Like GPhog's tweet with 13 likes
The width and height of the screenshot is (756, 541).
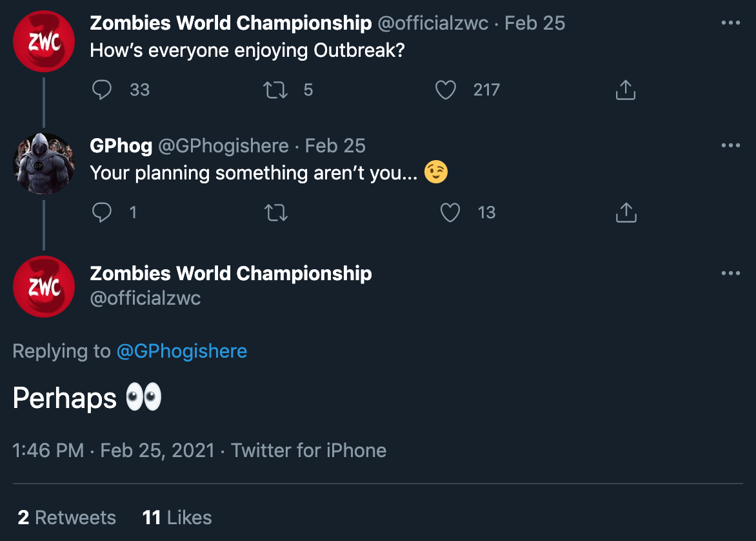(x=450, y=212)
